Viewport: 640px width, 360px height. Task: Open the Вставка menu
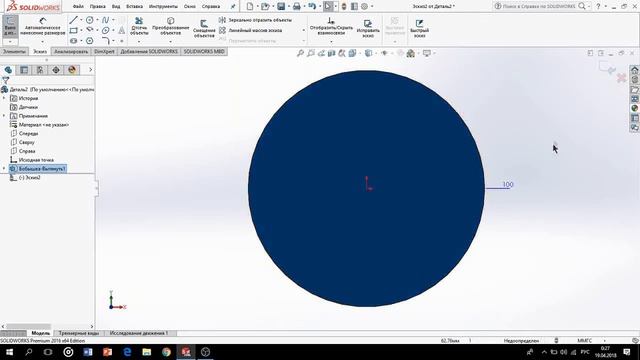click(134, 7)
